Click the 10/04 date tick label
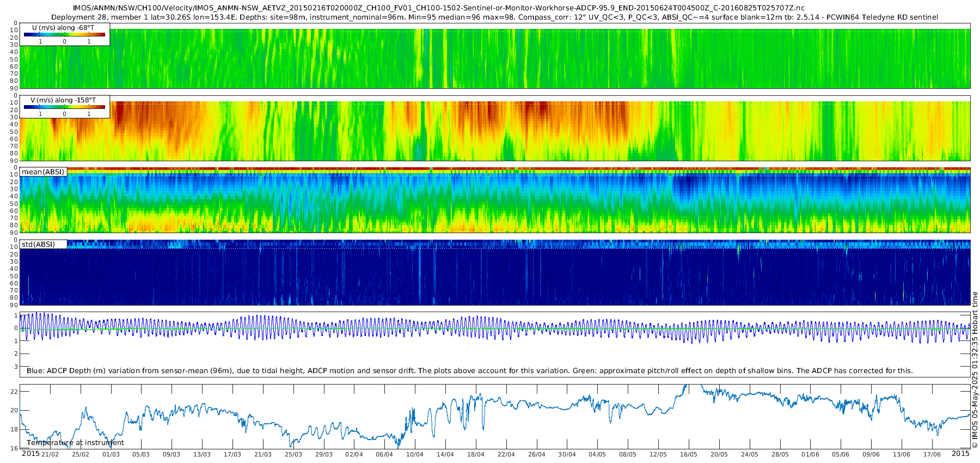 pyautogui.click(x=414, y=454)
